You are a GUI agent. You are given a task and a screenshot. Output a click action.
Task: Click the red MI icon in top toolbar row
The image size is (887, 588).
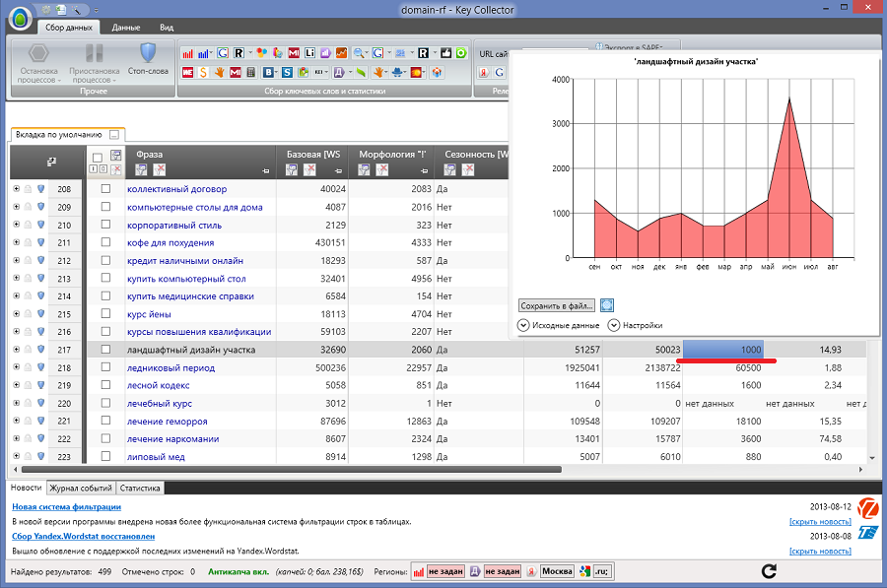[x=294, y=53]
